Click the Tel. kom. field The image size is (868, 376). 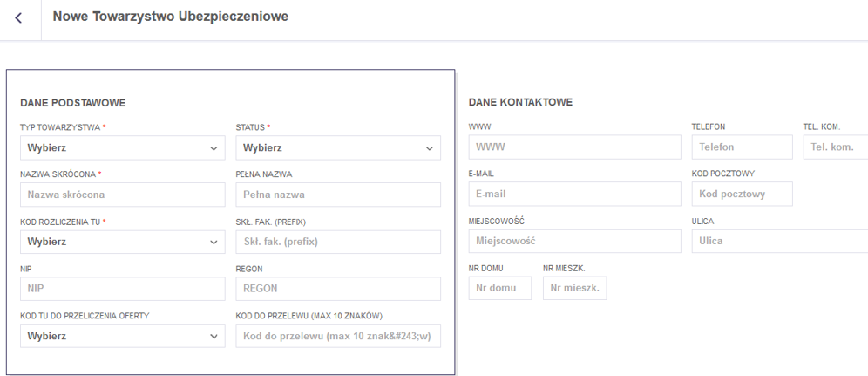[835, 147]
